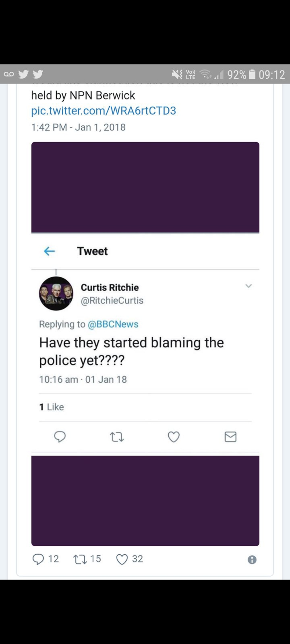Viewport: 290px width, 644px height.
Task: Retweet the Curtis Ritchie tweet
Action: (x=117, y=437)
